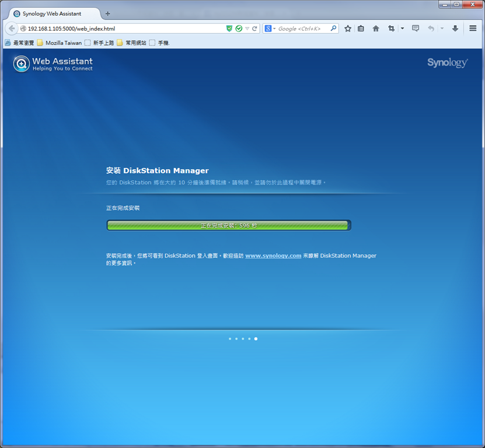Click the green installation progress bar
The height and width of the screenshot is (448, 485).
229,225
